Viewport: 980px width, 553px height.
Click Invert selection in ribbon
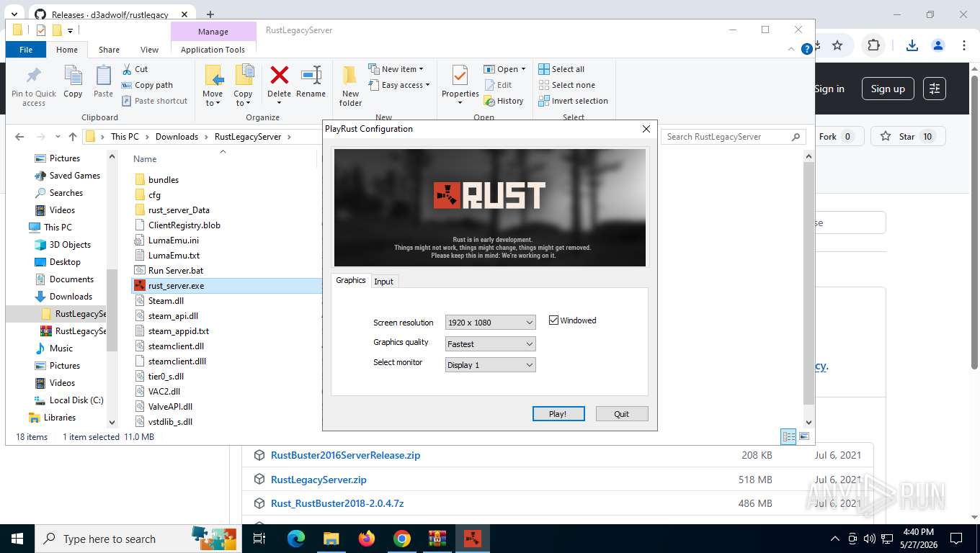click(x=573, y=101)
